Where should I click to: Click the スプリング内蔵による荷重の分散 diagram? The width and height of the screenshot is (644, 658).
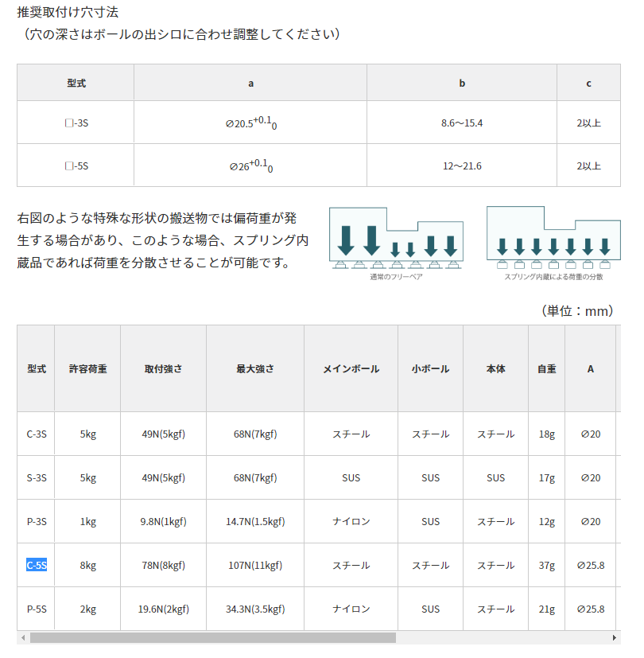(554, 239)
